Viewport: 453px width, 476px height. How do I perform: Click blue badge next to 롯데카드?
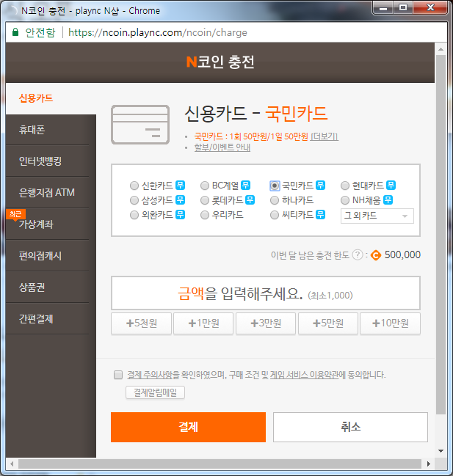coord(250,200)
